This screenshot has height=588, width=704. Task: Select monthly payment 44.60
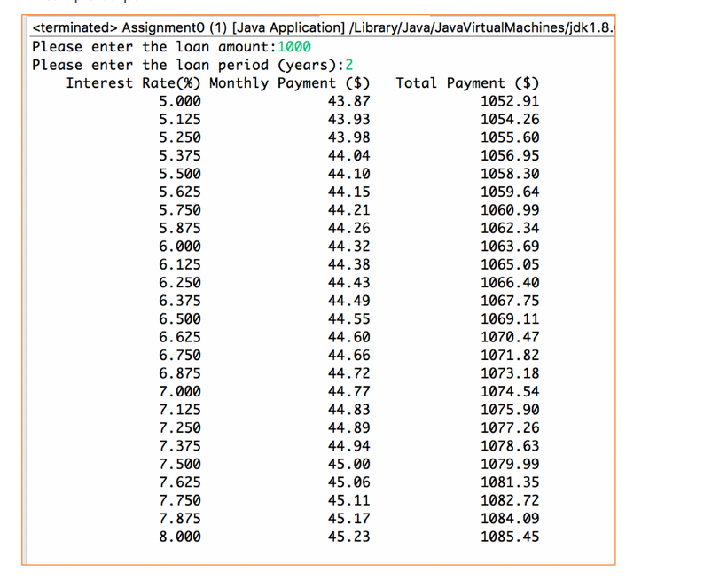point(348,337)
